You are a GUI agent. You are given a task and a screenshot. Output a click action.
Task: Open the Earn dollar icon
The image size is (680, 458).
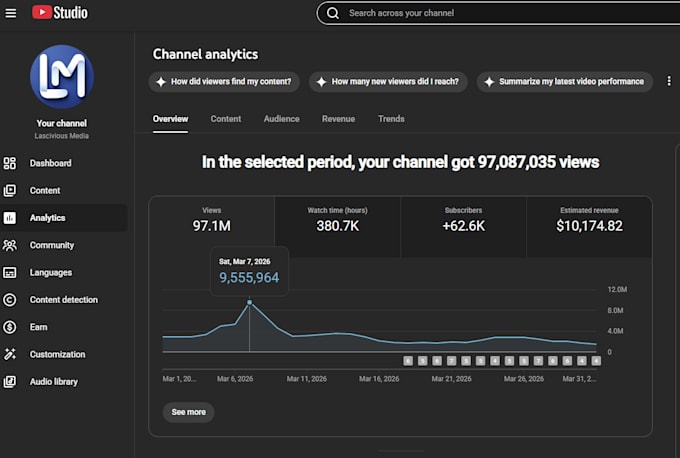(10, 327)
